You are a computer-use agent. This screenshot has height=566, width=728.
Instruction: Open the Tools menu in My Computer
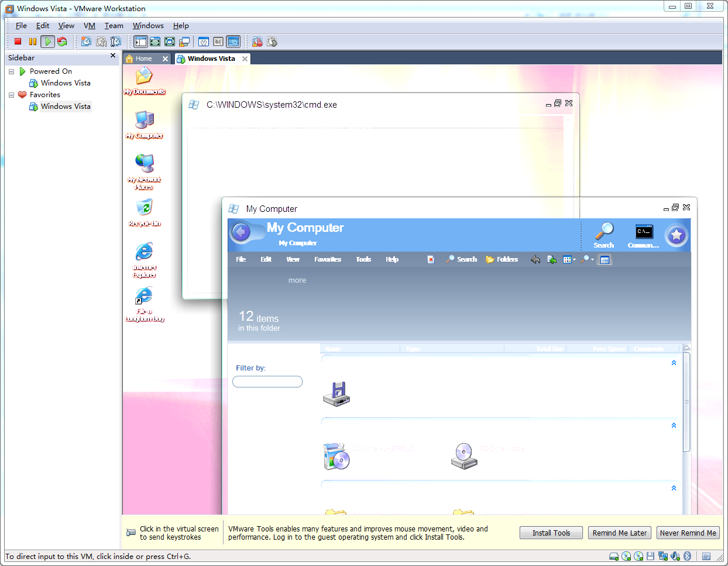tap(363, 259)
